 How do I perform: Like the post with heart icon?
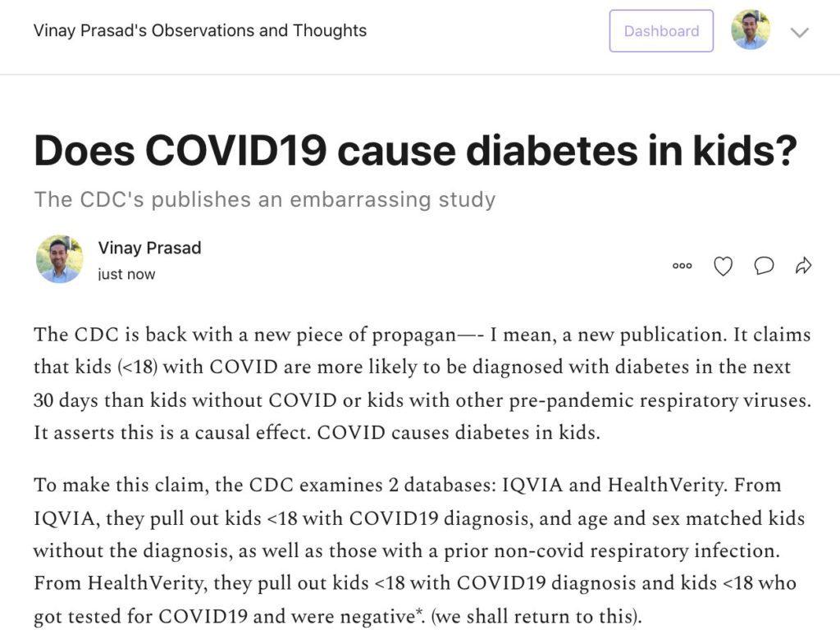point(723,266)
